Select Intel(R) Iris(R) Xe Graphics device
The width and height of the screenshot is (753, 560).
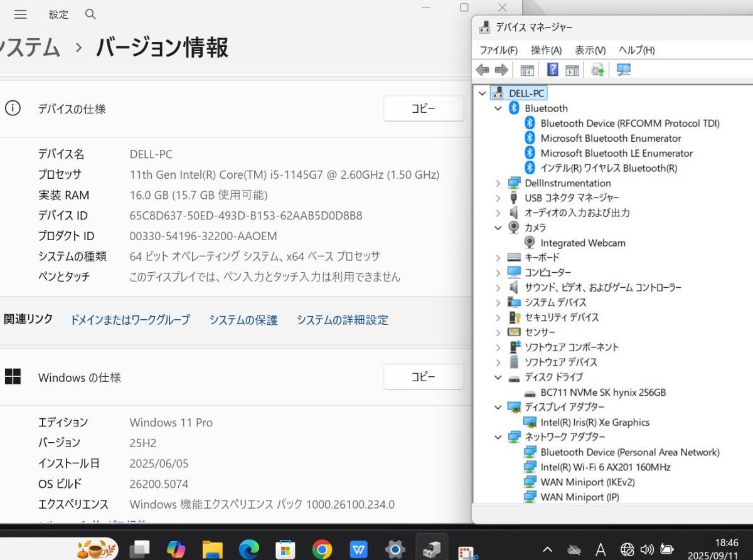[594, 423]
